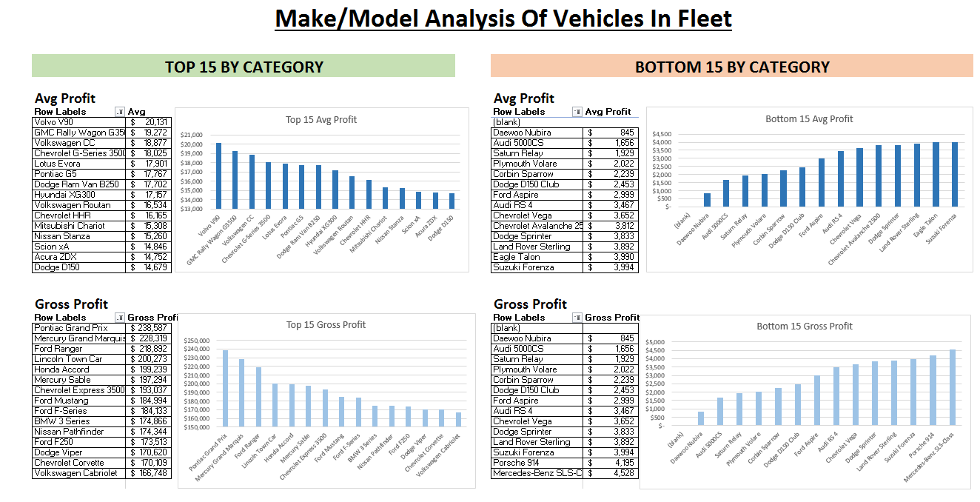Click the Dodge D150 table cell
The image size is (980, 502).
pyautogui.click(x=79, y=267)
